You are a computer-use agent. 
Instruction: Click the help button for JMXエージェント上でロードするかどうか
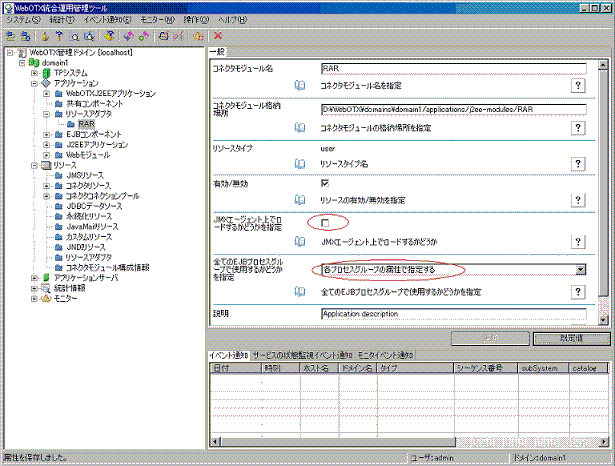click(x=577, y=241)
